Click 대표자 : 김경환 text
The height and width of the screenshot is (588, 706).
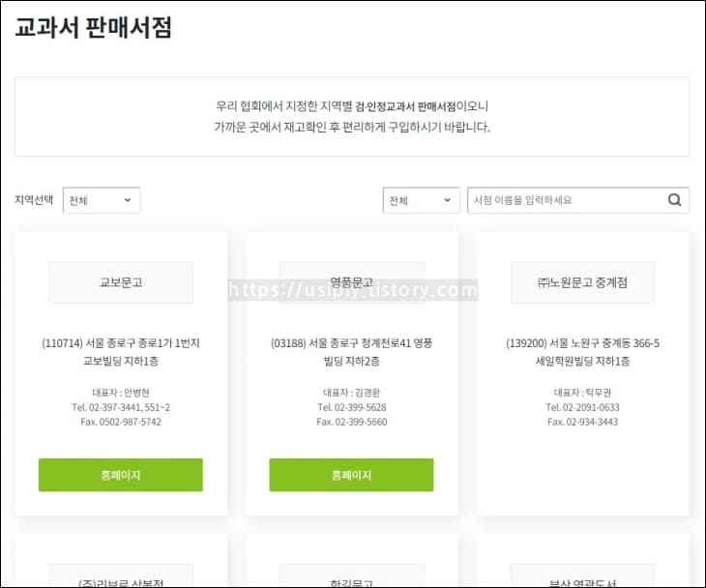coord(352,393)
